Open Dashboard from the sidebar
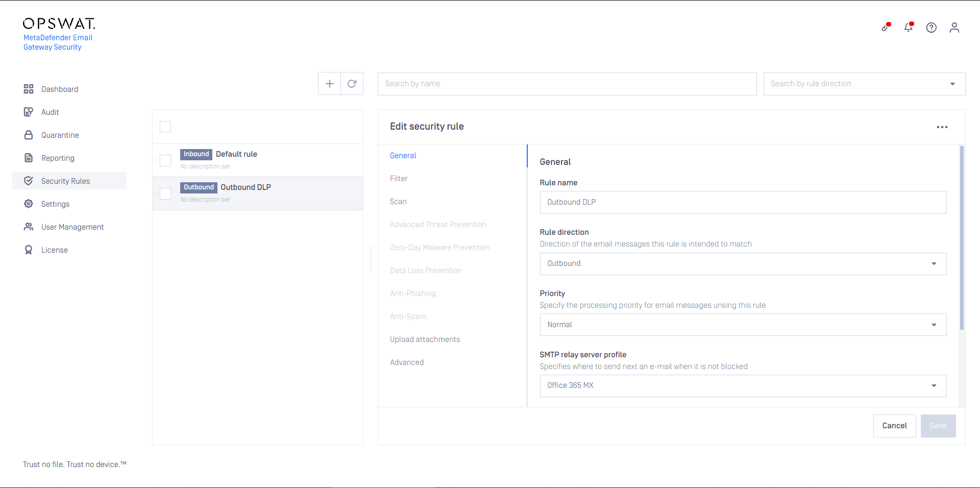The height and width of the screenshot is (488, 980). point(60,89)
